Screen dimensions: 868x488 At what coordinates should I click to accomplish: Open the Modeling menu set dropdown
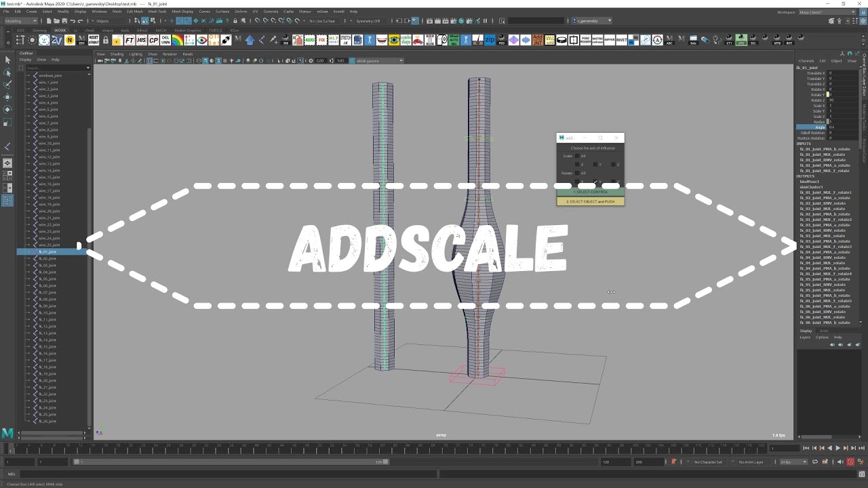[x=21, y=20]
